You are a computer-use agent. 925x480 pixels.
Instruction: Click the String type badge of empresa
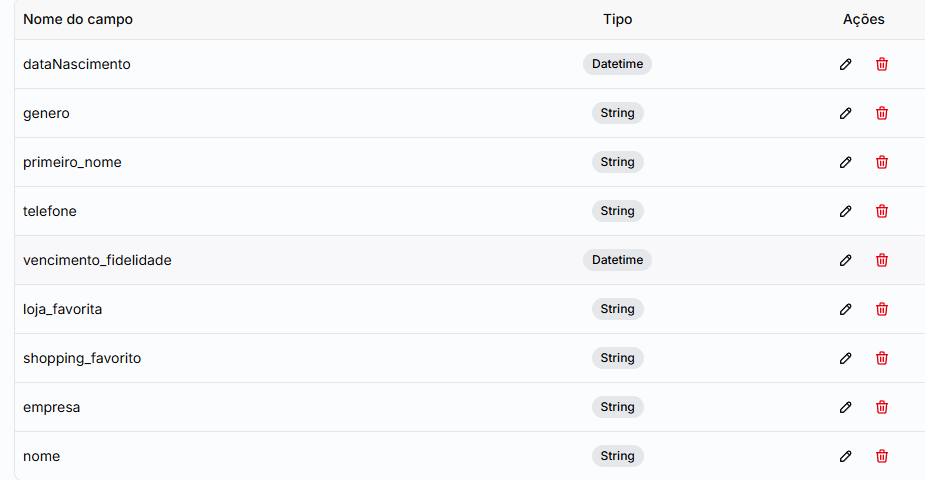click(618, 407)
